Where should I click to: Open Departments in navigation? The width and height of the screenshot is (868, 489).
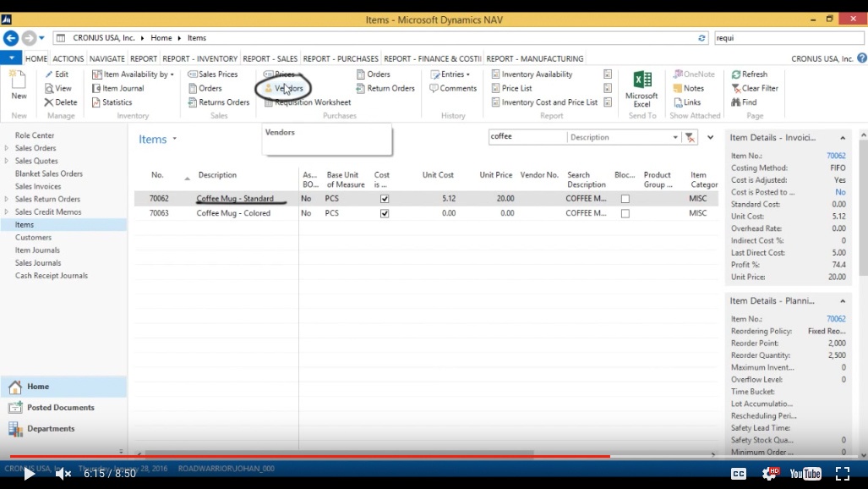coord(51,429)
